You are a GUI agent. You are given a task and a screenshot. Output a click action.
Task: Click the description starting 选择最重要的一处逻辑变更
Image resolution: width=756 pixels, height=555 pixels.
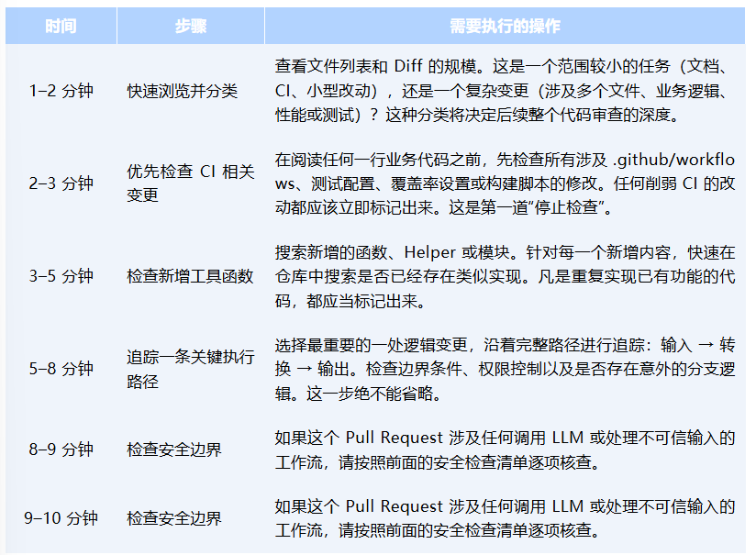[x=505, y=369]
